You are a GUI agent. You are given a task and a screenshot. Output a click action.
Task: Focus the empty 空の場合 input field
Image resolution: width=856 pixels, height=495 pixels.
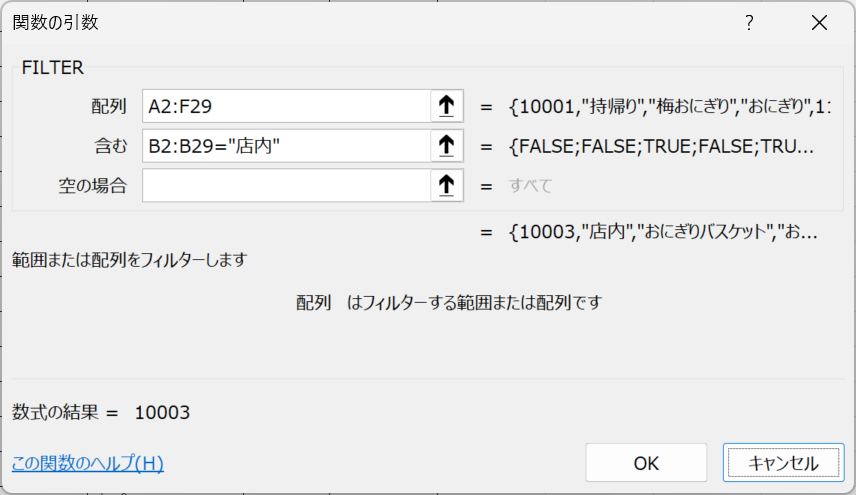[x=287, y=186]
